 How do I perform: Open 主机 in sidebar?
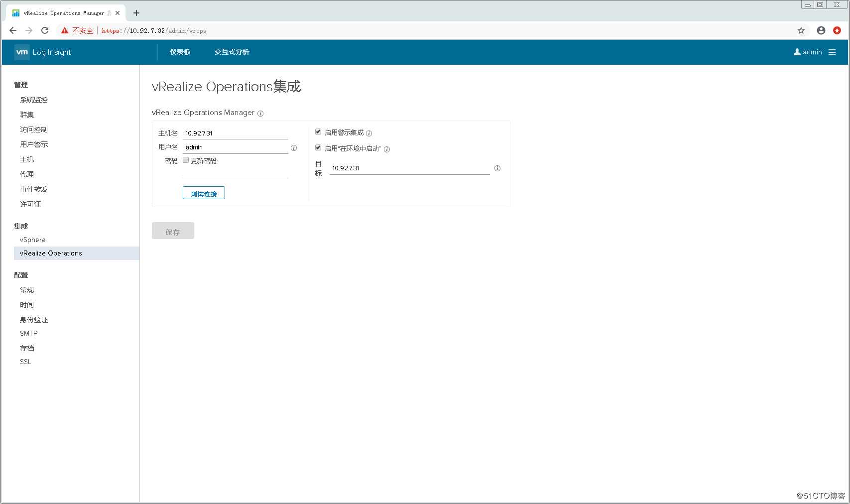tap(27, 159)
